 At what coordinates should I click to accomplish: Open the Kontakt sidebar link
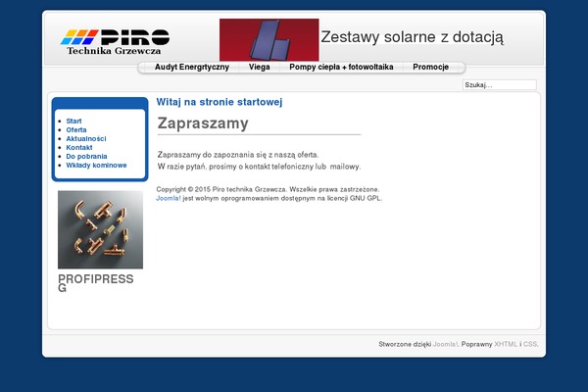pos(79,147)
